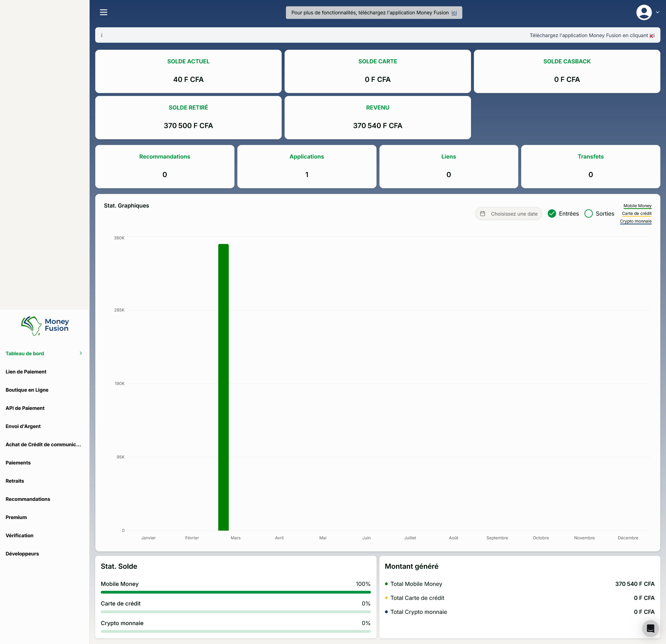Expand Tableau de bord chevron
The height and width of the screenshot is (644, 666).
(81, 353)
